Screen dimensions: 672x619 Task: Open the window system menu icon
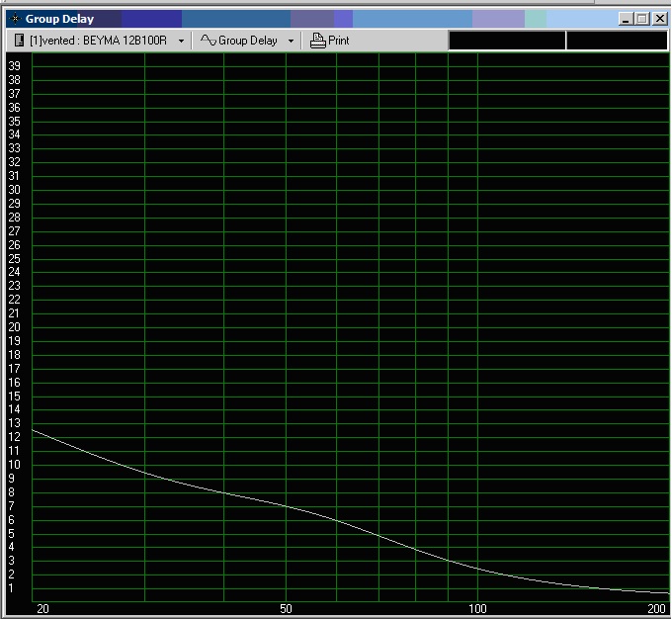pyautogui.click(x=15, y=19)
